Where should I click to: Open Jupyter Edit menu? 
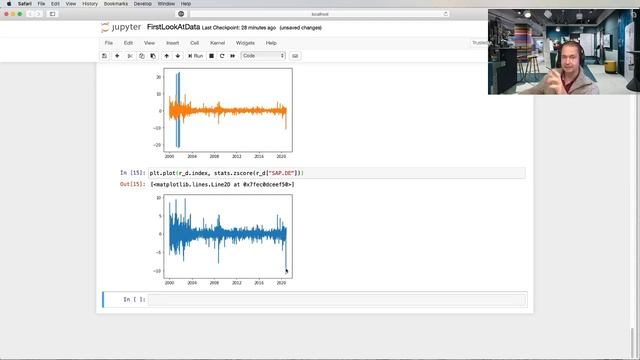tap(128, 43)
